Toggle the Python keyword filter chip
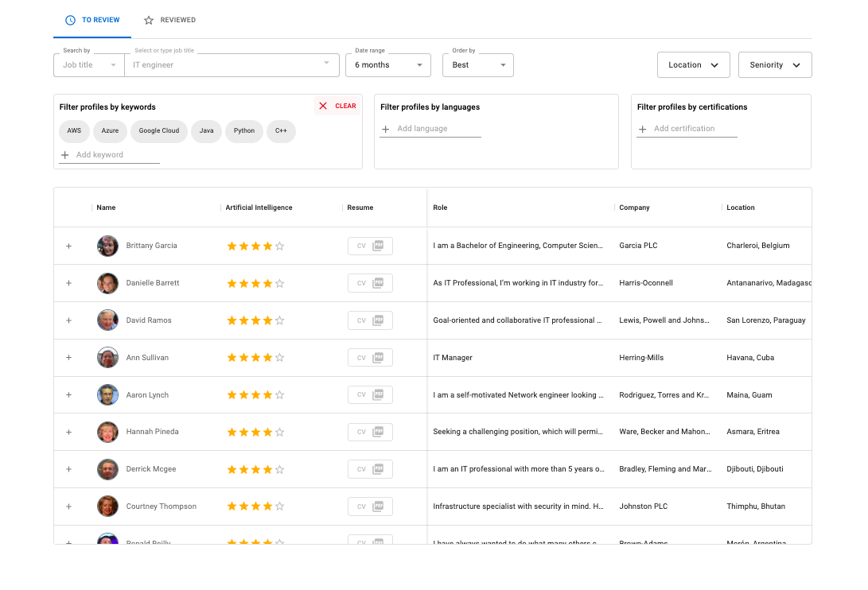 [243, 131]
